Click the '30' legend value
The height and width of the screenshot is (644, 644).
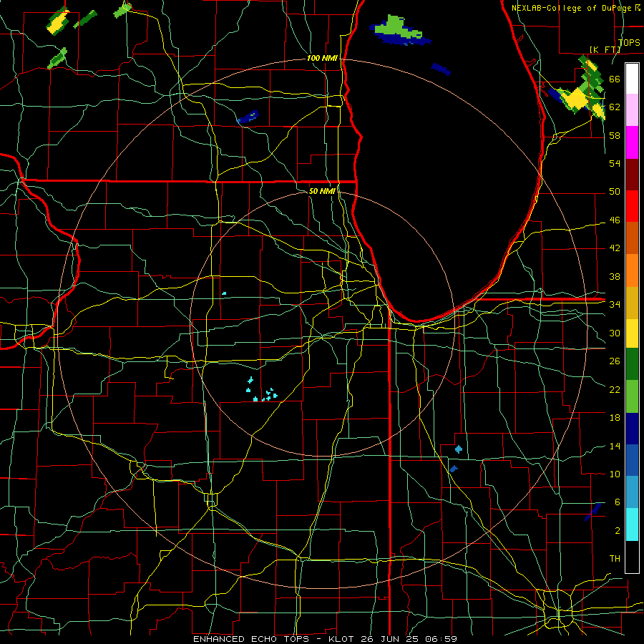click(x=615, y=333)
